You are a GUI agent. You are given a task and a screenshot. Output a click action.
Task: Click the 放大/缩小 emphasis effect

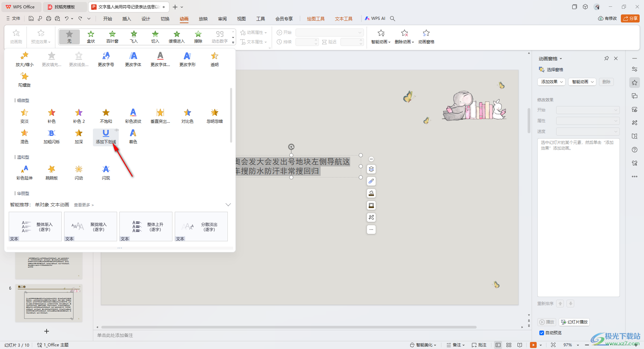[24, 59]
